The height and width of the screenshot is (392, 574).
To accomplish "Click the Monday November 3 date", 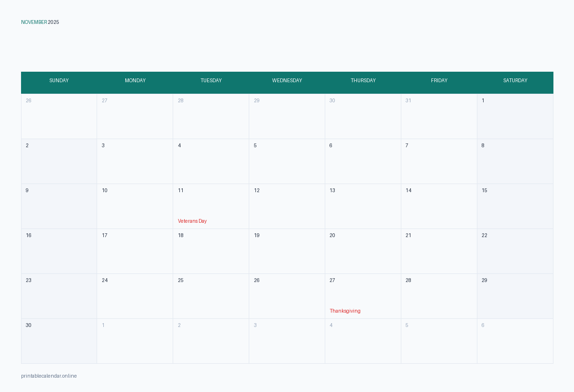I will 103,146.
